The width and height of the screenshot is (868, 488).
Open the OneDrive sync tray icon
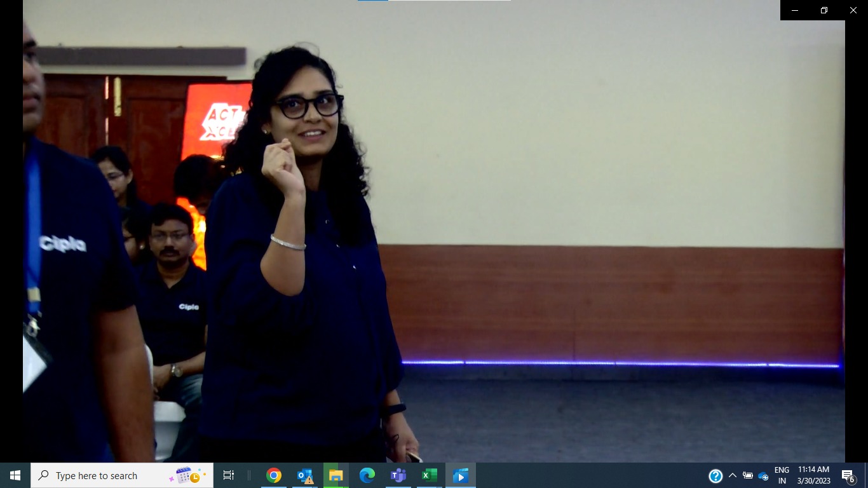pyautogui.click(x=763, y=476)
